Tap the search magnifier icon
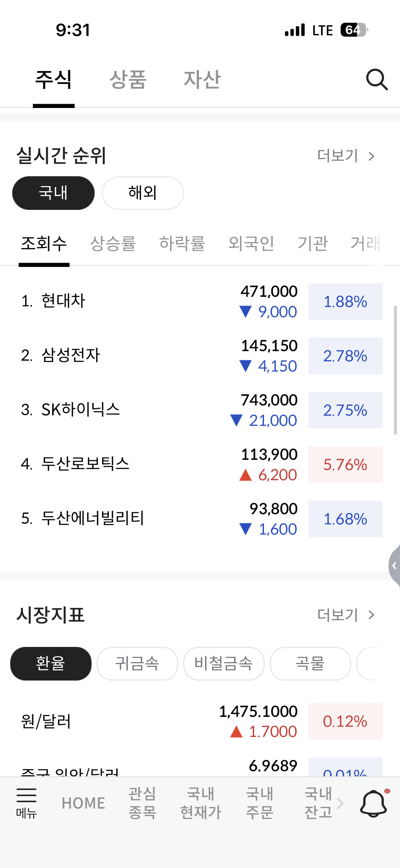The width and height of the screenshot is (400, 868). coord(377,79)
